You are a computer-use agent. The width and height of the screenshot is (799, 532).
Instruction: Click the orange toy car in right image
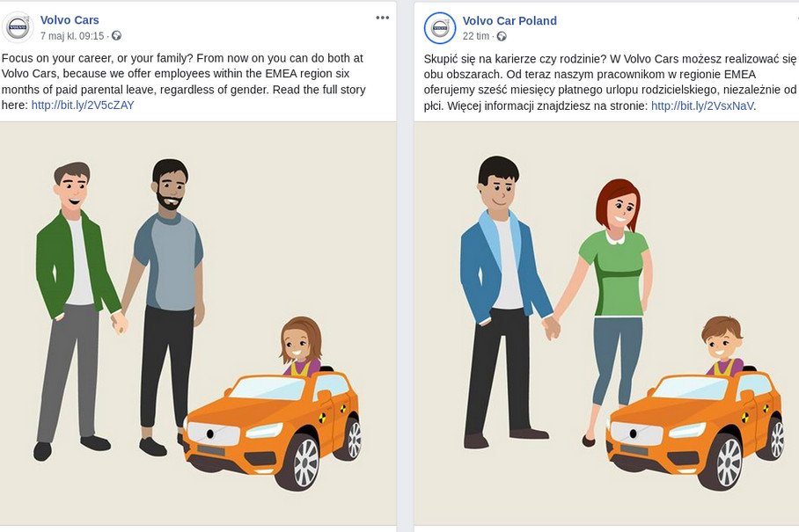pos(694,428)
